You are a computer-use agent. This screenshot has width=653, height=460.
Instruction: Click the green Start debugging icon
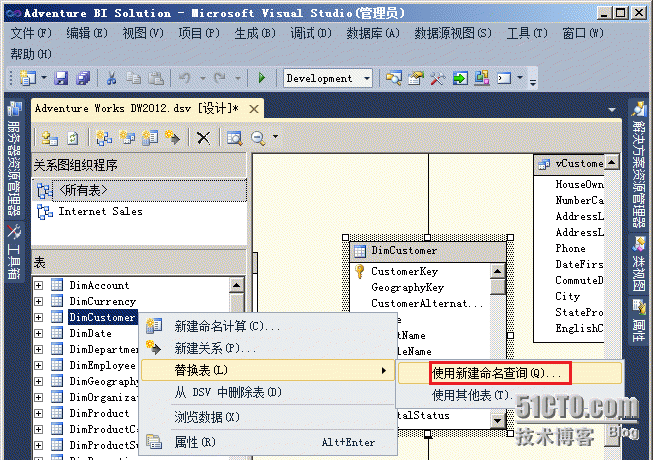(x=262, y=78)
